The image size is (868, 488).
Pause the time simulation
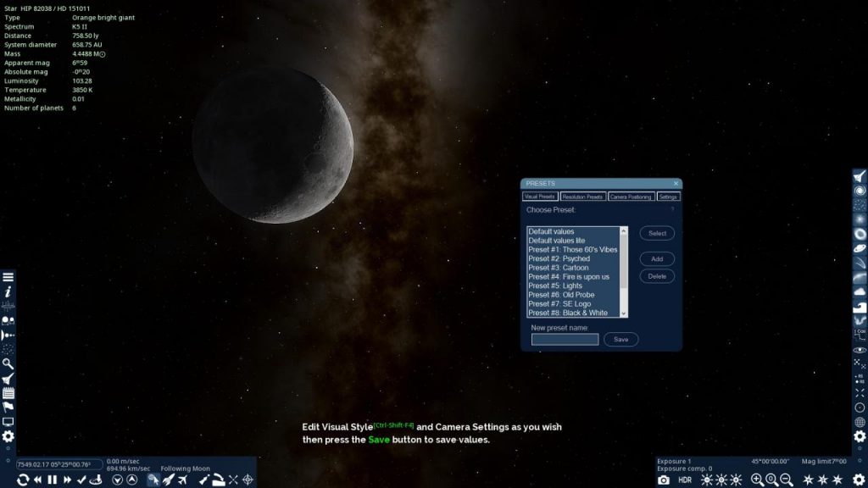tap(52, 480)
